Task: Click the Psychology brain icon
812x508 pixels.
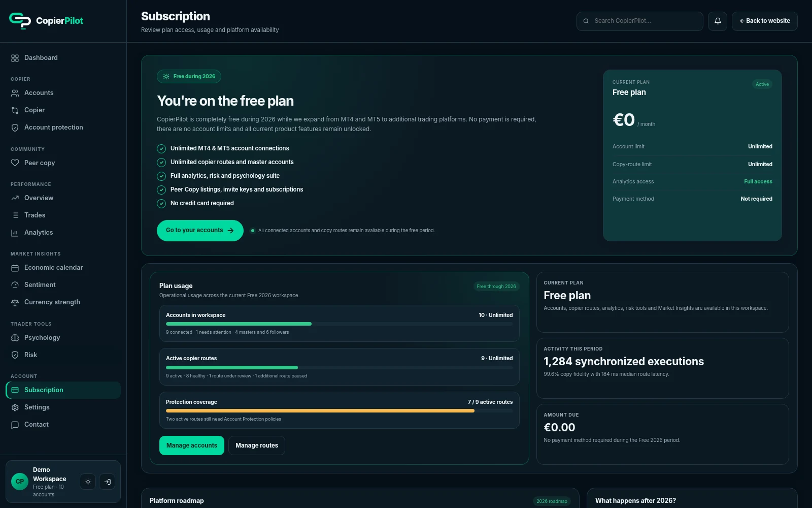Action: pyautogui.click(x=15, y=338)
